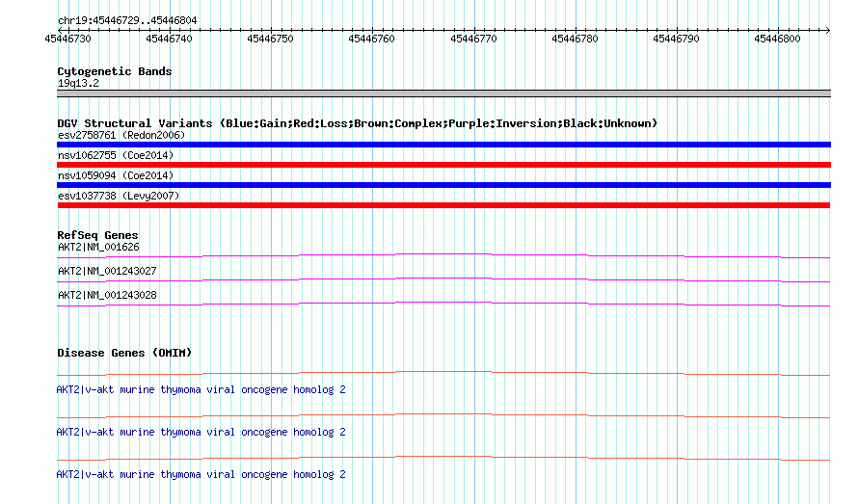The image size is (858, 504).
Task: Select the 19q13.2 band label
Action: coord(78,83)
